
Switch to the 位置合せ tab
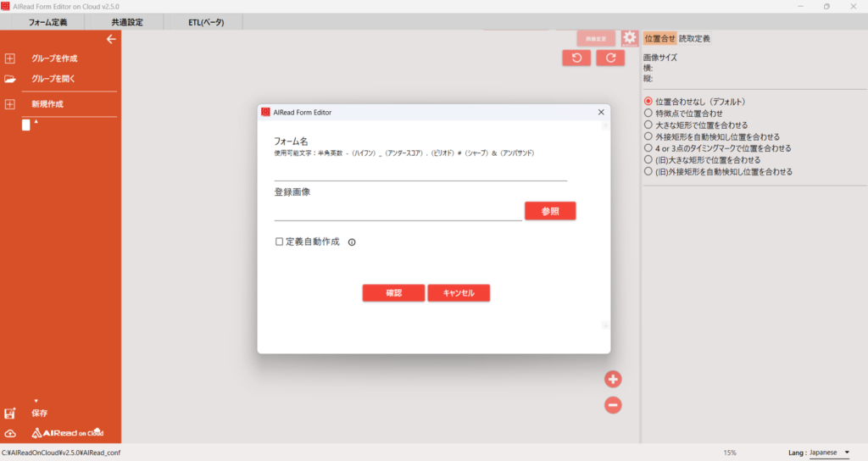point(659,38)
